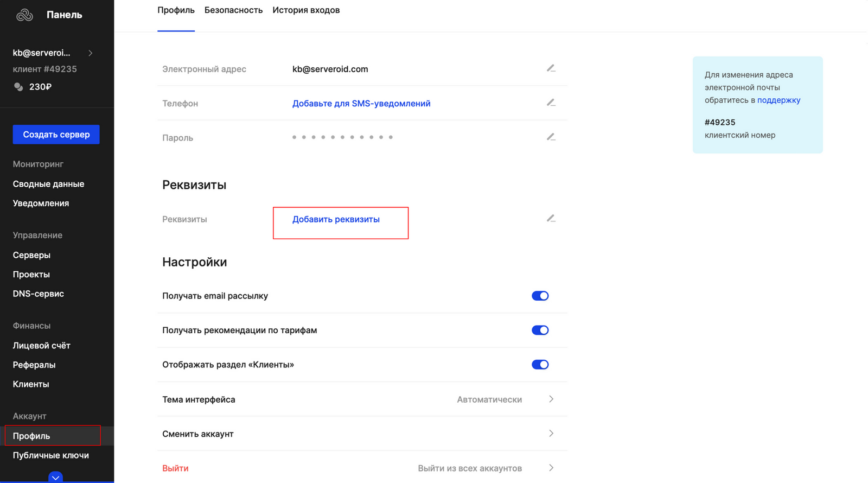This screenshot has height=483, width=868.
Task: Expand account chevron next to kb@serveroi...
Action: pos(91,53)
